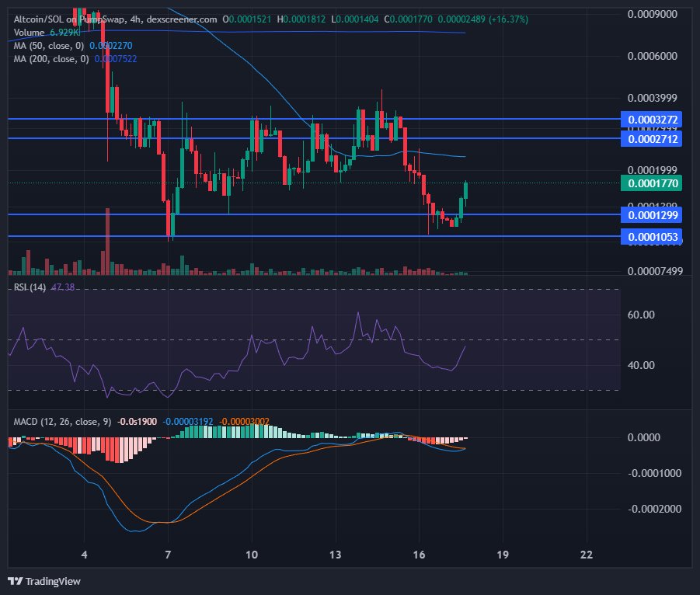
Task: Select the 0.0003272 price level label
Action: [x=651, y=120]
